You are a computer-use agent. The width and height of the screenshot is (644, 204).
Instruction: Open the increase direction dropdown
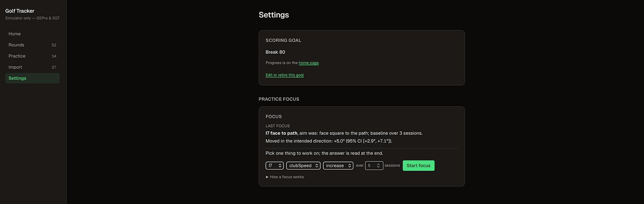tap(338, 166)
